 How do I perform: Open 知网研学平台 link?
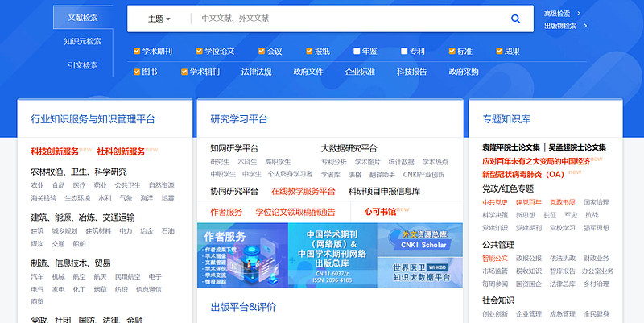(x=234, y=148)
